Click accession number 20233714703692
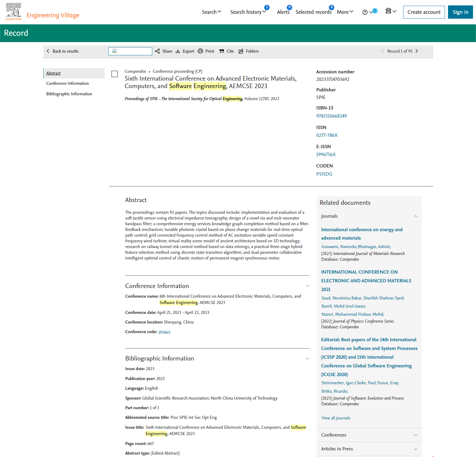 pos(333,79)
